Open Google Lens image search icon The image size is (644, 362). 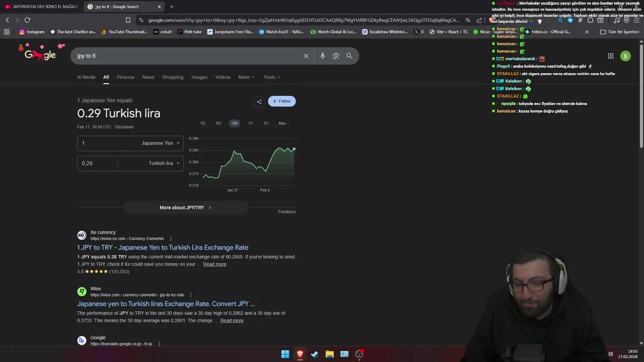(336, 56)
